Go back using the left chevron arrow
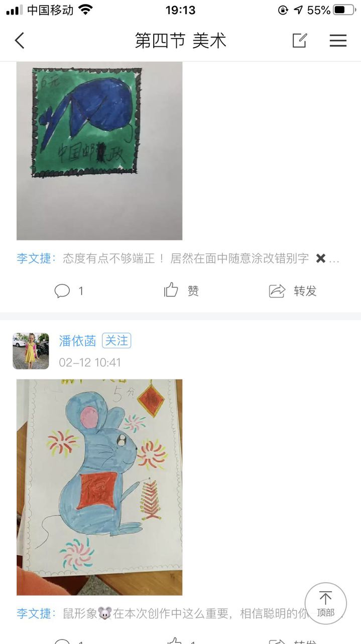This screenshot has width=361, height=644. coord(20,40)
